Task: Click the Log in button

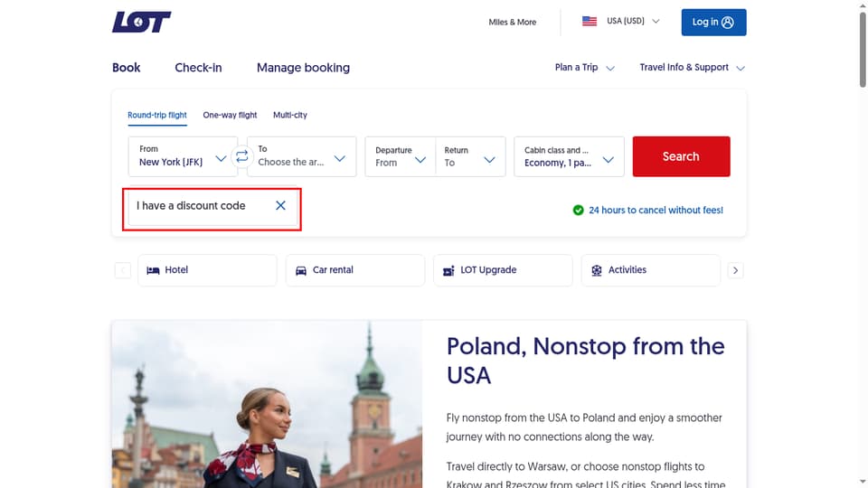Action: coord(713,22)
